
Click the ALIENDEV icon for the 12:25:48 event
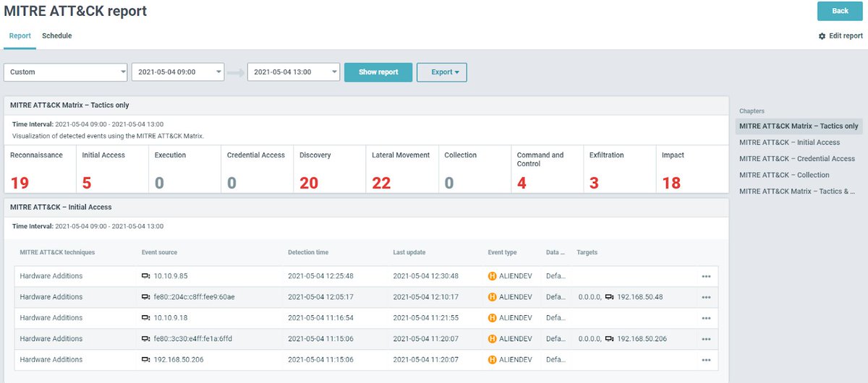click(493, 276)
